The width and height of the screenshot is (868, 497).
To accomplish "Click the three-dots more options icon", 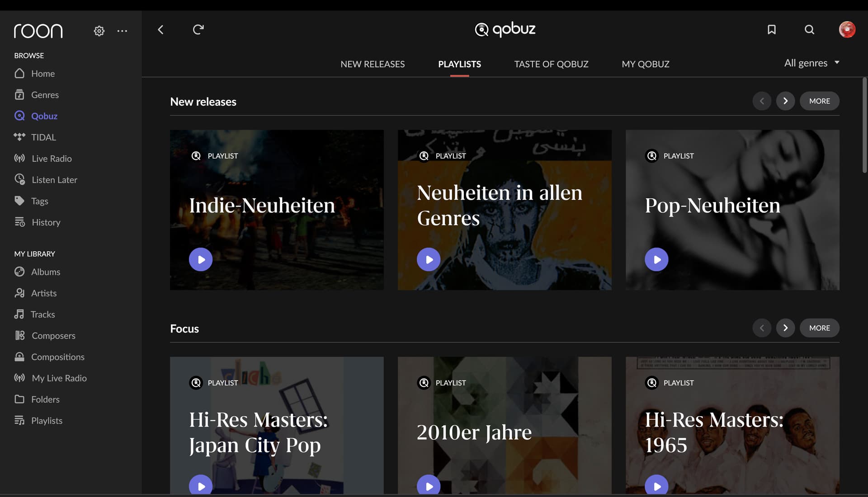I will pyautogui.click(x=122, y=31).
